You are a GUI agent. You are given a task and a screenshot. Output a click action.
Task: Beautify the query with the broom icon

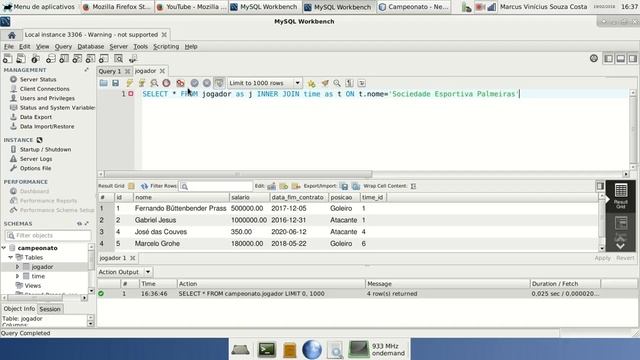325,83
